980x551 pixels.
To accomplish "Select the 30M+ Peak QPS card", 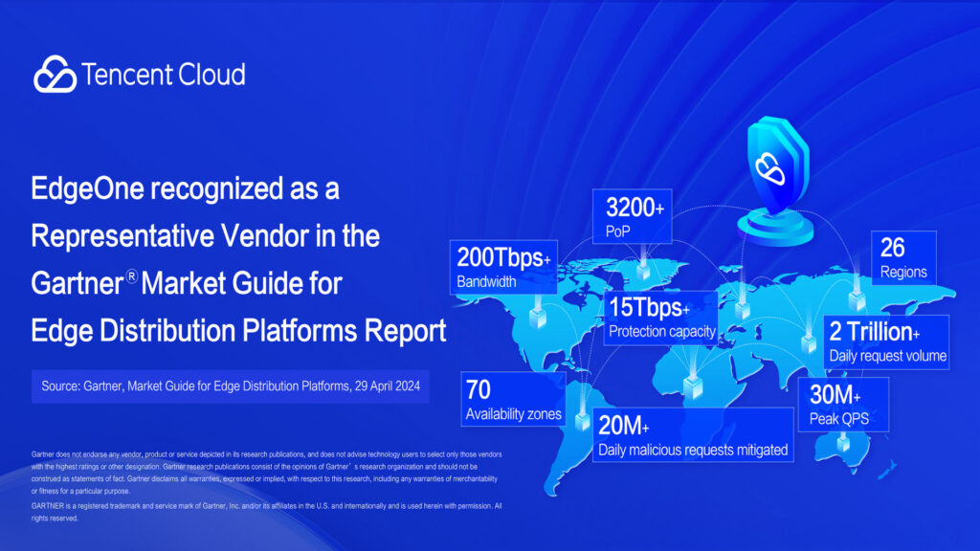I will 844,404.
